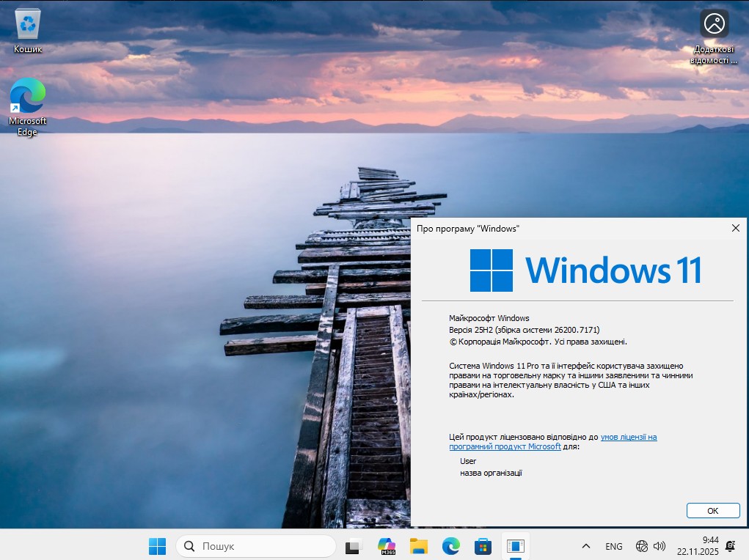This screenshot has width=749, height=560.
Task: Expand hidden system tray icons chevron
Action: click(586, 546)
